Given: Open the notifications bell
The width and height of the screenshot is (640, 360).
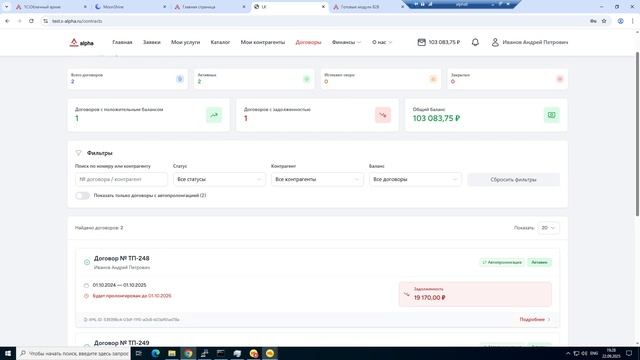Looking at the screenshot, I should pos(475,42).
